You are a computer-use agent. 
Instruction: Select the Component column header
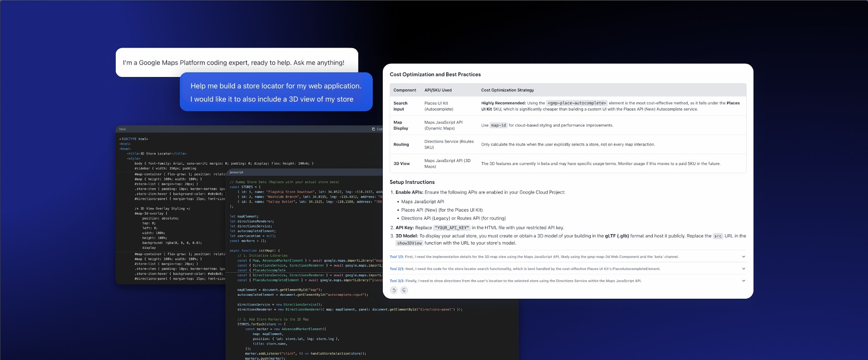tap(405, 90)
